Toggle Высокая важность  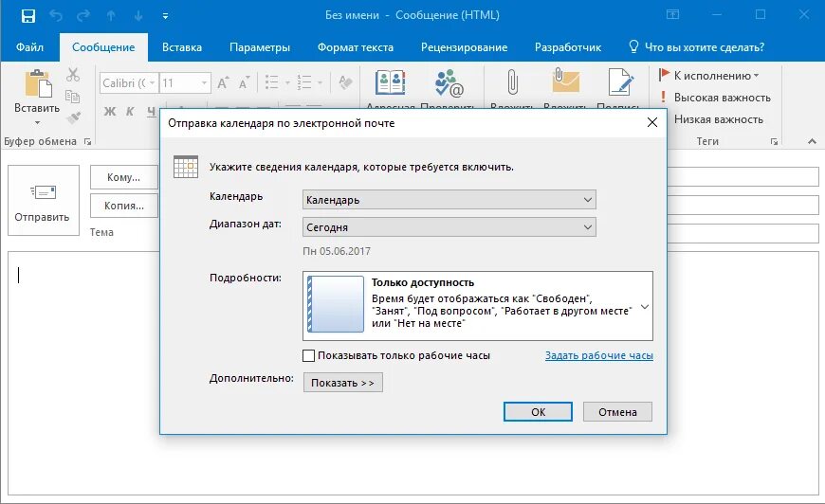pyautogui.click(x=714, y=98)
